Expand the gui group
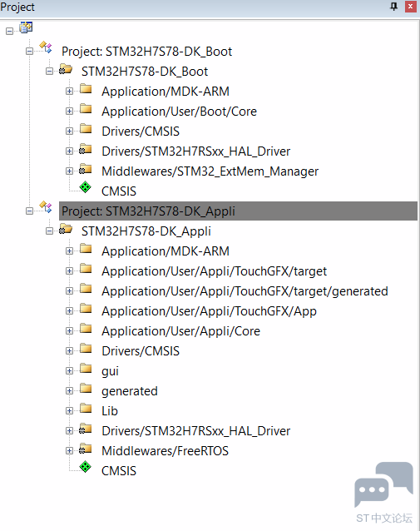 pos(69,371)
